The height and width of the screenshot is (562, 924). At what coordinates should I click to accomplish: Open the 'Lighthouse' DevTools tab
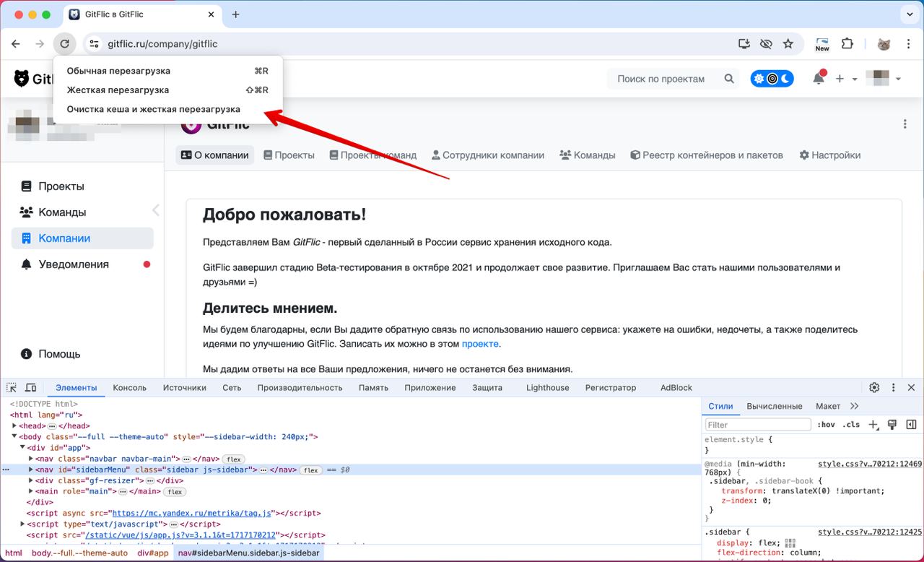[548, 388]
